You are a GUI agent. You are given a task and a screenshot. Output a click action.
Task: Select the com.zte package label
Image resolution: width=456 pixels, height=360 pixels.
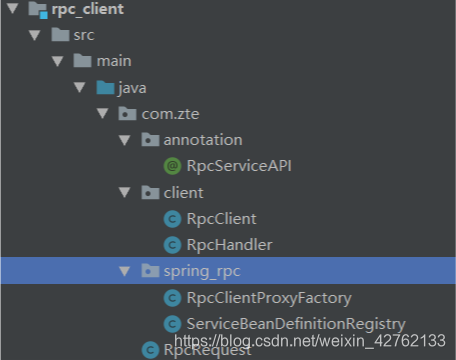click(x=171, y=114)
